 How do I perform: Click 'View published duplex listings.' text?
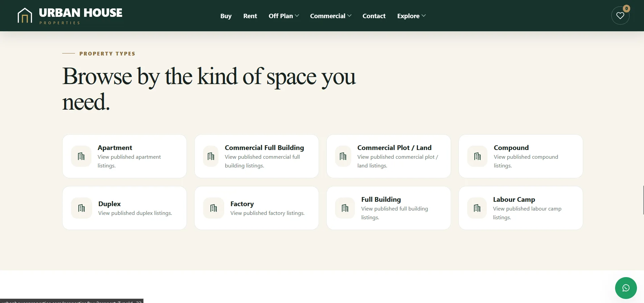pos(135,213)
